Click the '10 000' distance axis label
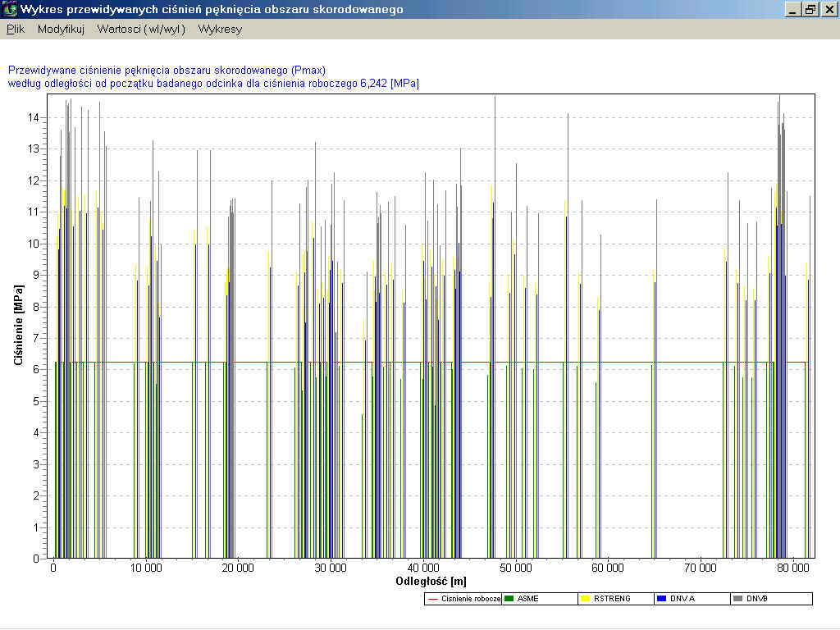The image size is (840, 630). click(x=146, y=568)
